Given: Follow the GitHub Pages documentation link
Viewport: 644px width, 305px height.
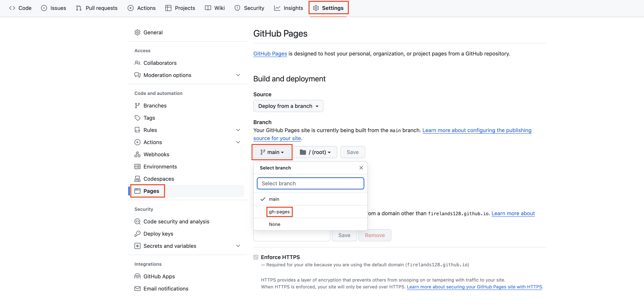Looking at the screenshot, I should click(270, 54).
